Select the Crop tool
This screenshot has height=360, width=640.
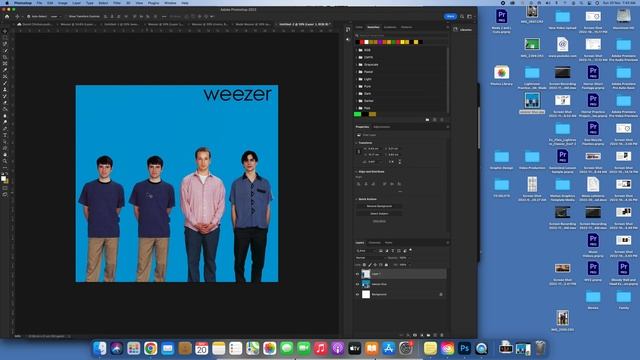point(5,57)
